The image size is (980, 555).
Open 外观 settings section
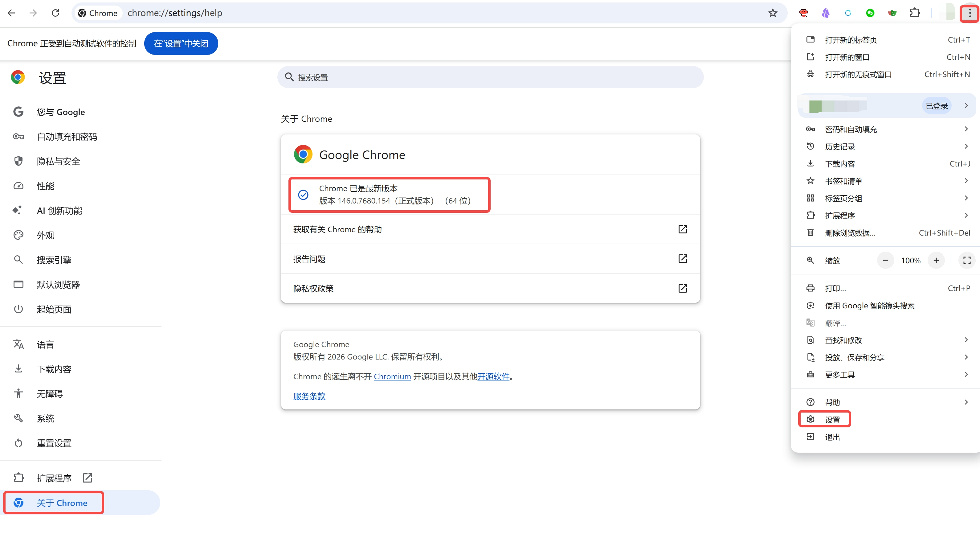click(81, 235)
